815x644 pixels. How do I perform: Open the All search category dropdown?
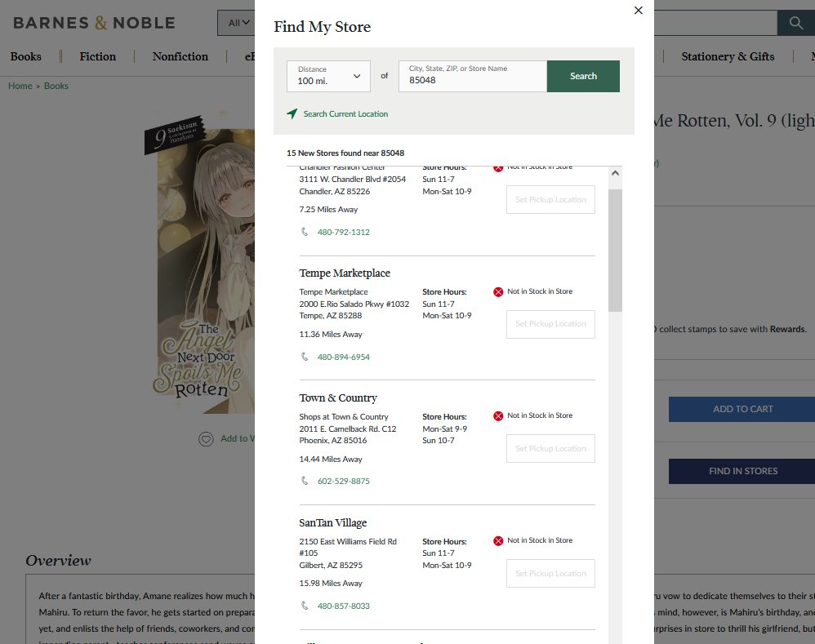point(238,23)
